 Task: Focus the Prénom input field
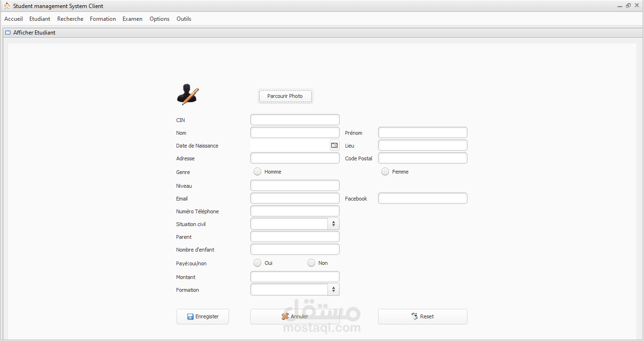[423, 132]
